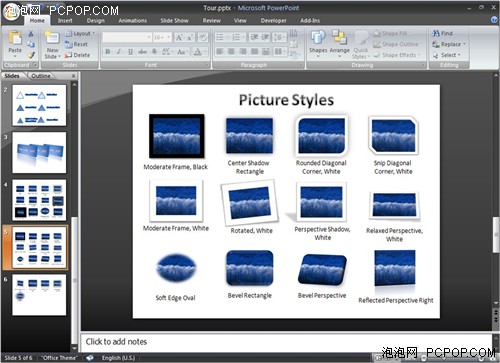This screenshot has height=363, width=500.
Task: Toggle Bold formatting
Action: click(x=108, y=52)
